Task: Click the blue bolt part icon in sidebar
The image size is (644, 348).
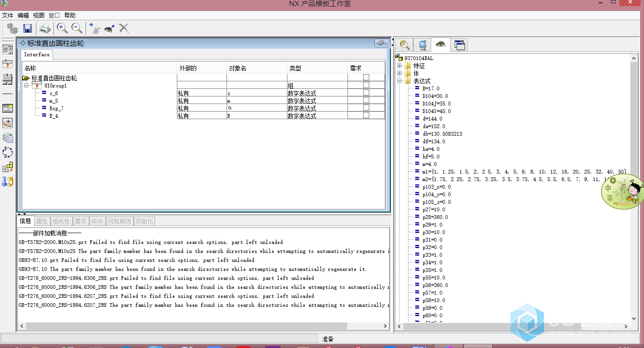Action: click(8, 182)
